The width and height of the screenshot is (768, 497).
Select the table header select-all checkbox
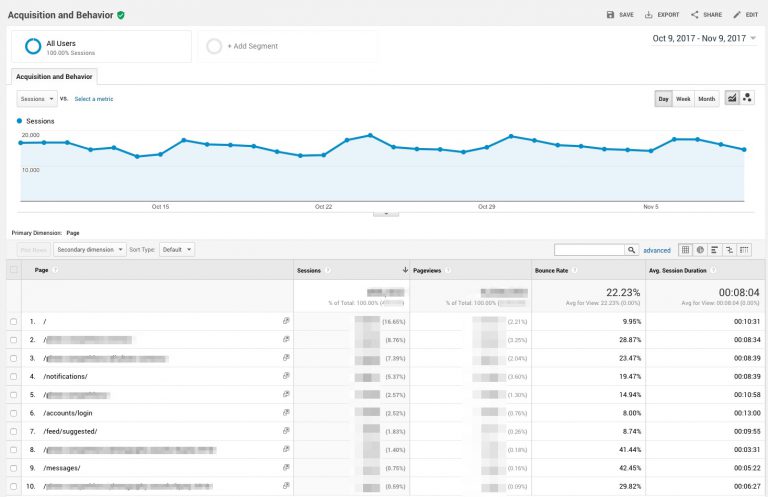coord(13,270)
